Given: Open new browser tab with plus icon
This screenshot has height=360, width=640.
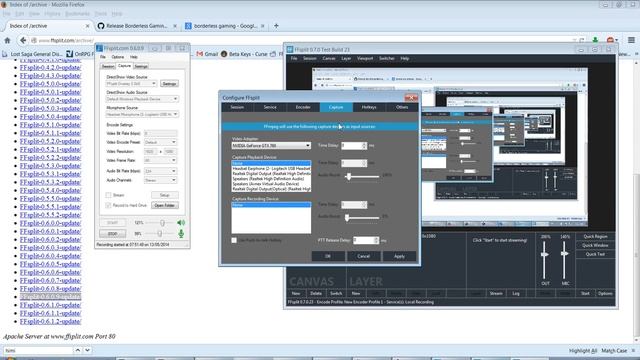Looking at the screenshot, I should click(x=276, y=26).
